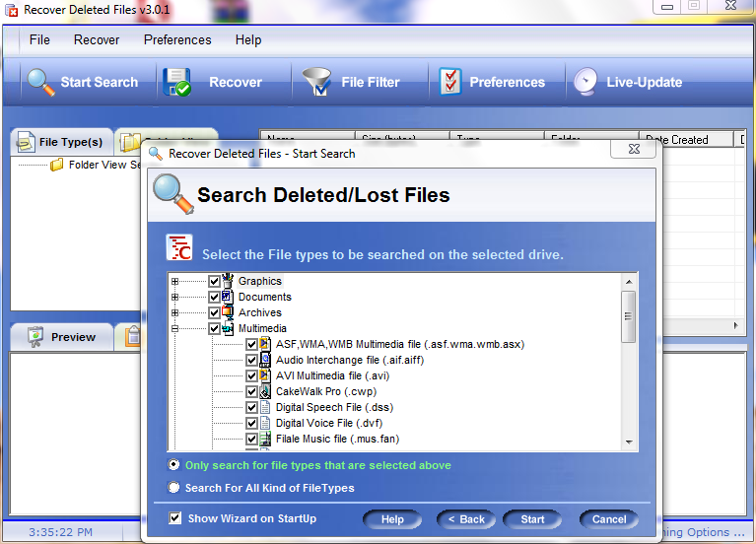This screenshot has width=756, height=544.
Task: Click the Date Created column header
Action: pos(686,139)
